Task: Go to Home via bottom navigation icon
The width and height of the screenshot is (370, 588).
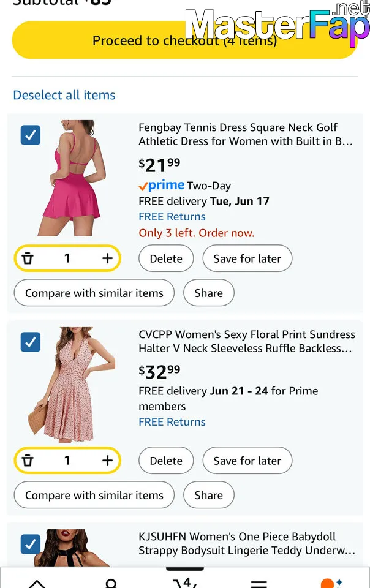Action: (37, 582)
